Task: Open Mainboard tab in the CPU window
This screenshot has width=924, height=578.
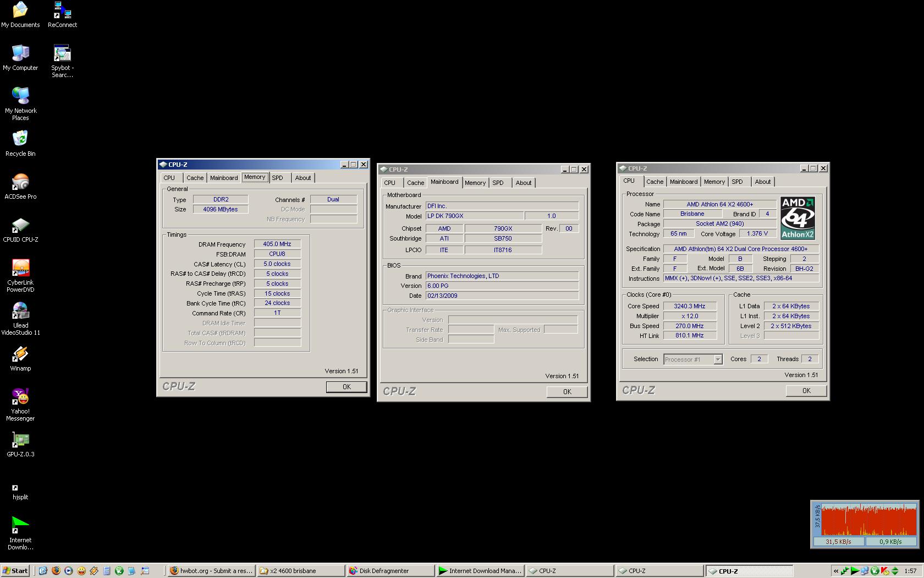Action: [684, 182]
